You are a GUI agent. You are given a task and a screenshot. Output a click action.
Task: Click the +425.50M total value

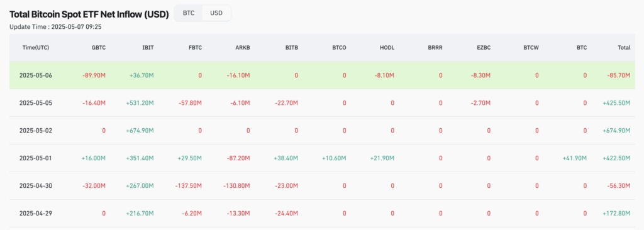(616, 103)
